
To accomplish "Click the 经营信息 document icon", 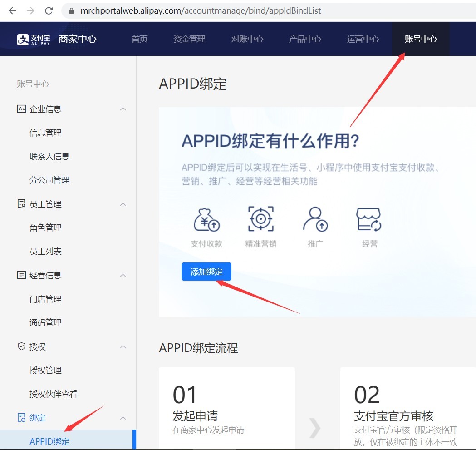I will (21, 275).
